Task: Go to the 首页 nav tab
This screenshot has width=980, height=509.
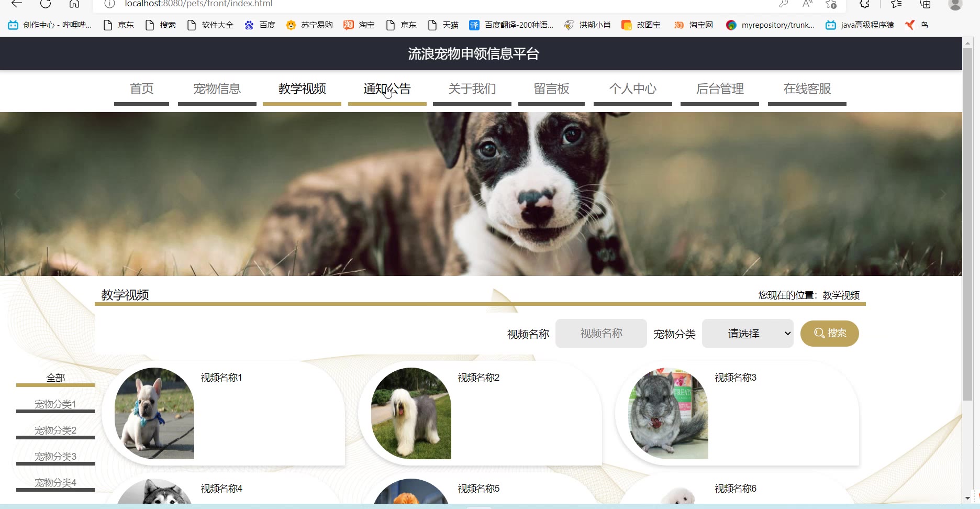Action: point(141,89)
